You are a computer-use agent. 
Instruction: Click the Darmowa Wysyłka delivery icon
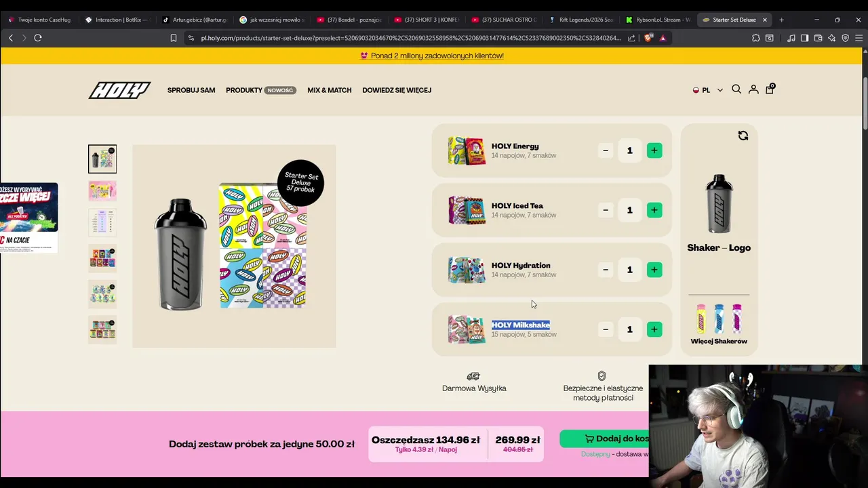[x=473, y=376]
